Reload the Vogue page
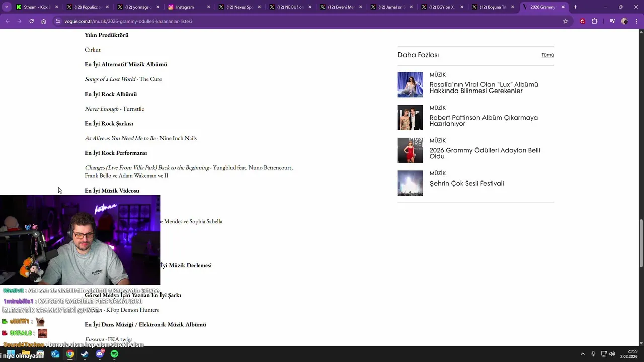 click(x=31, y=21)
